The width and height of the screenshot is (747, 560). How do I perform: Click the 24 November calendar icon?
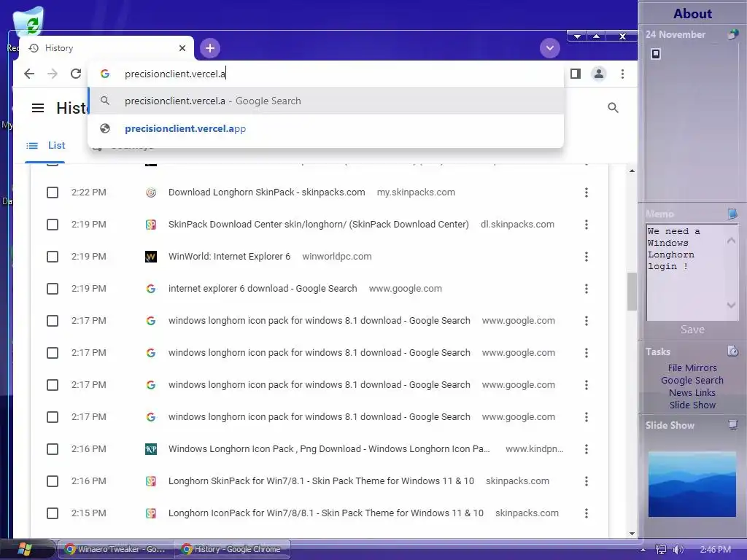732,35
